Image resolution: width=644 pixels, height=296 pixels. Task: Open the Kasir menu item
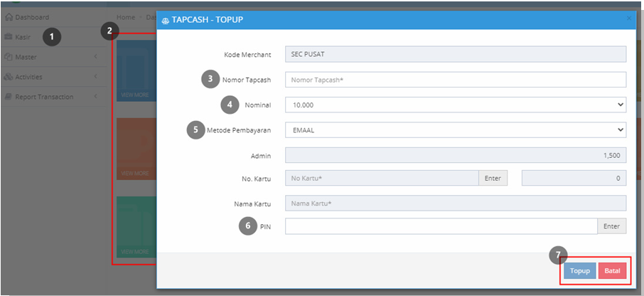tap(23, 37)
